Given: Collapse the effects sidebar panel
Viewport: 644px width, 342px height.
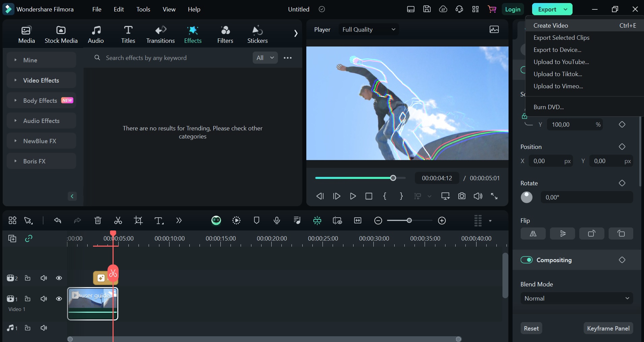Looking at the screenshot, I should pos(72,196).
